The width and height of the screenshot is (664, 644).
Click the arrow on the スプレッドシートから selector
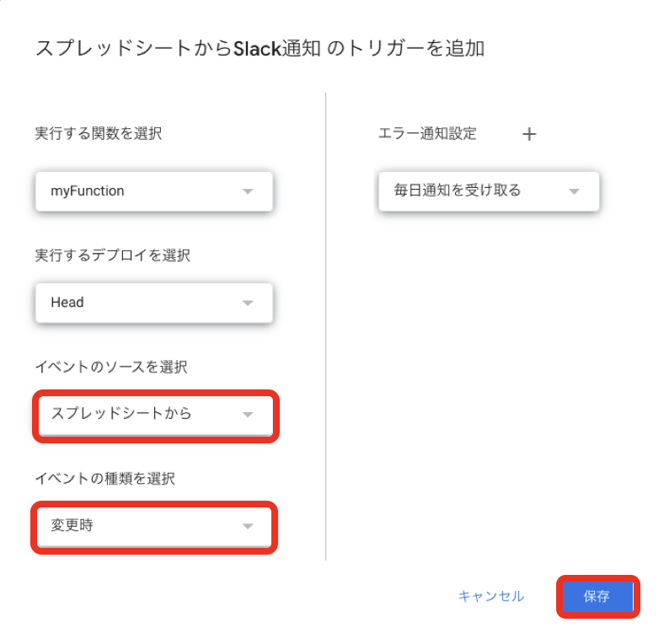(x=248, y=415)
